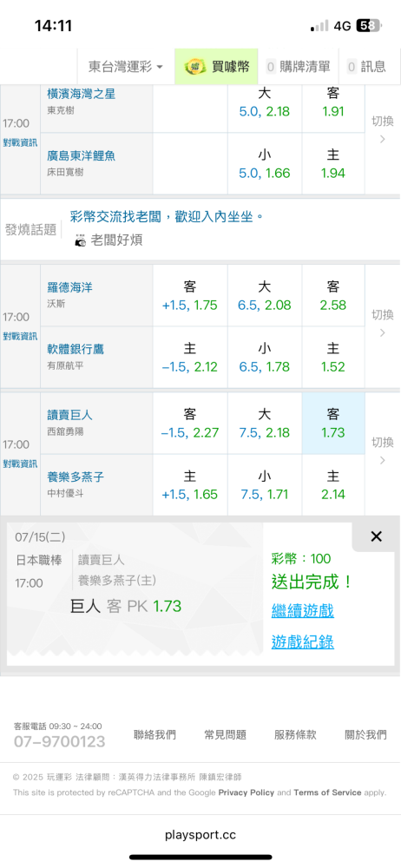Click the 繼續遊戲 link

(302, 611)
